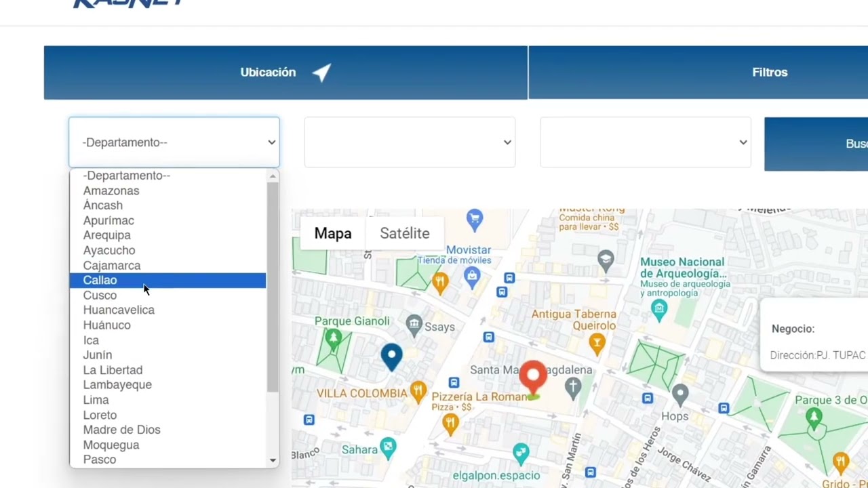Click the shopping cart marker above Movistar

tap(475, 219)
